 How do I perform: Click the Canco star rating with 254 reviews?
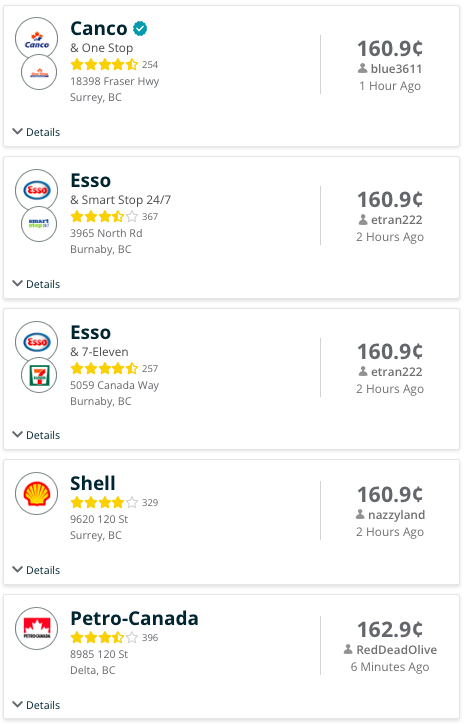coord(114,65)
